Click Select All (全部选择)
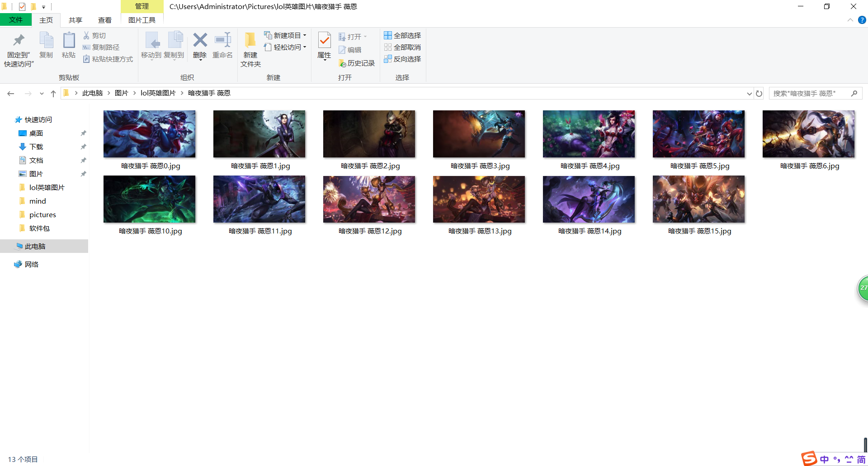Viewport: 868px width, 466px height. [402, 35]
